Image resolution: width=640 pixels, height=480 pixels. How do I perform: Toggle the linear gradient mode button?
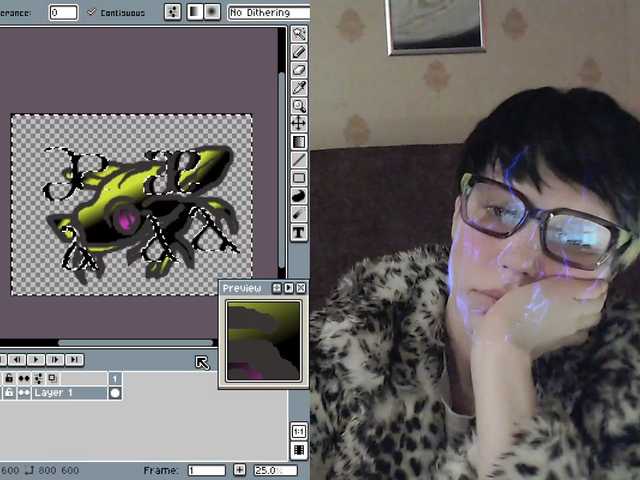pyautogui.click(x=194, y=12)
